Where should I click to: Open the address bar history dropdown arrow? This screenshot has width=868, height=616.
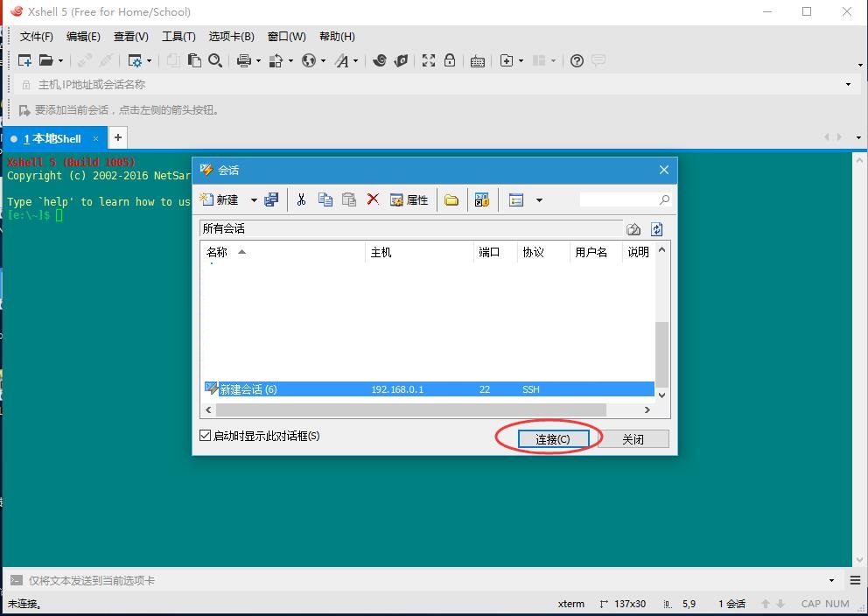(848, 85)
